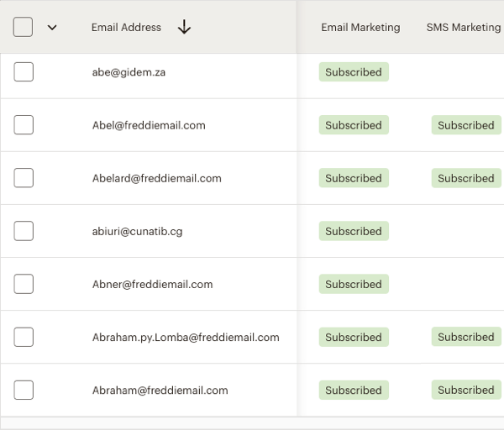Select the checkbox for abe@gidem.za
The height and width of the screenshot is (430, 504).
pos(24,72)
